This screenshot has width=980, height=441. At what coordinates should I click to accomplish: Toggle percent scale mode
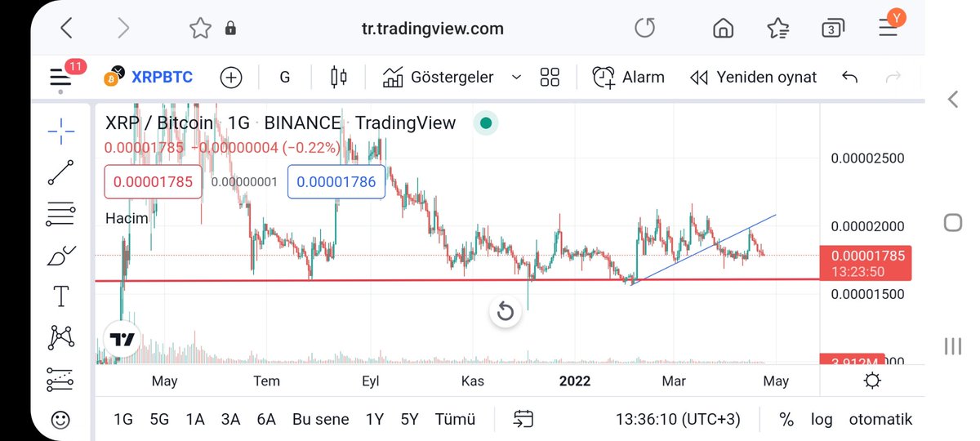click(786, 420)
